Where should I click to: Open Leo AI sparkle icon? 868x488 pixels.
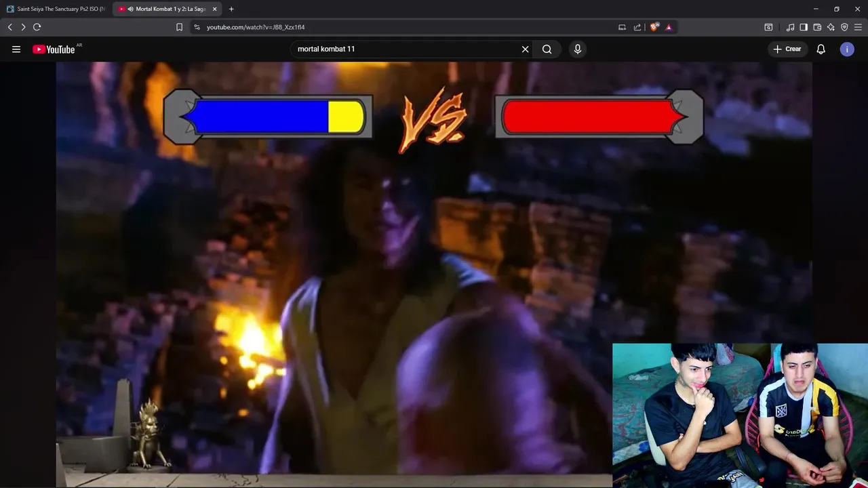point(831,27)
